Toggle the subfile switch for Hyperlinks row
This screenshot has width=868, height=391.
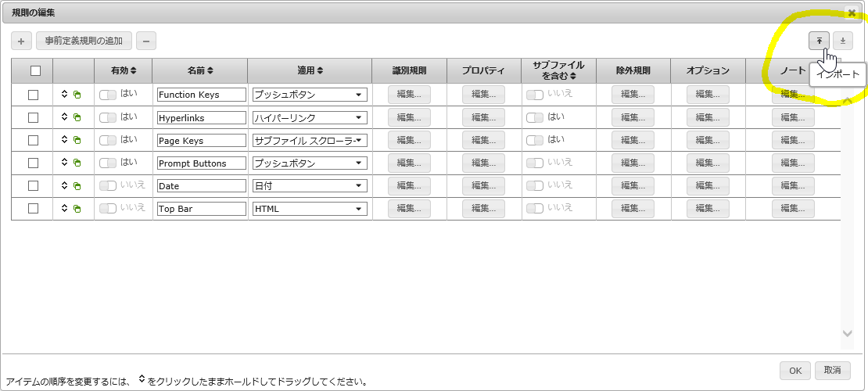535,117
